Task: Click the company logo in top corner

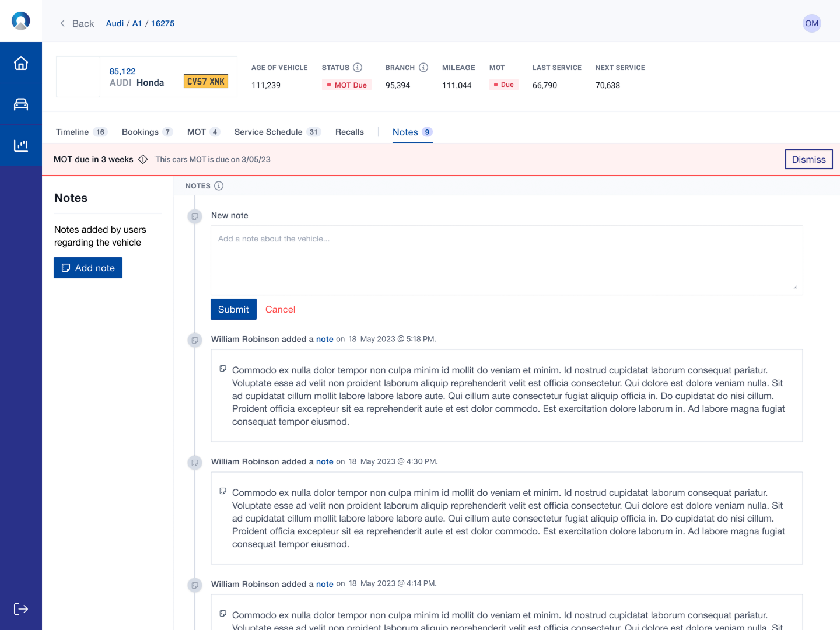Action: tap(21, 20)
